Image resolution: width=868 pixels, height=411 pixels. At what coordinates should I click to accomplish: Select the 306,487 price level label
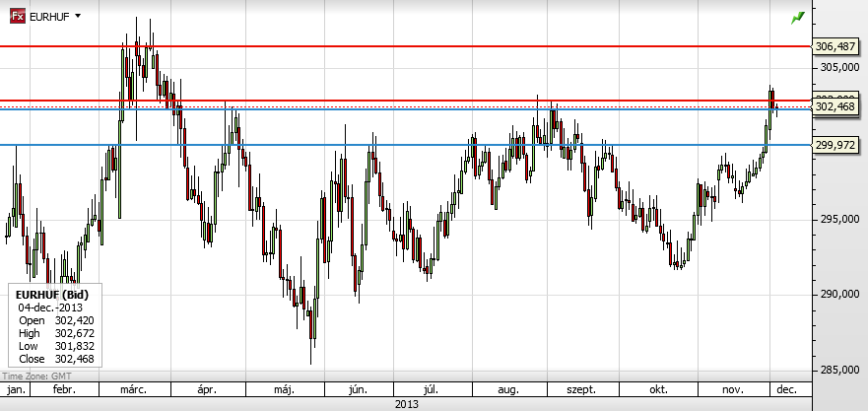click(x=835, y=47)
